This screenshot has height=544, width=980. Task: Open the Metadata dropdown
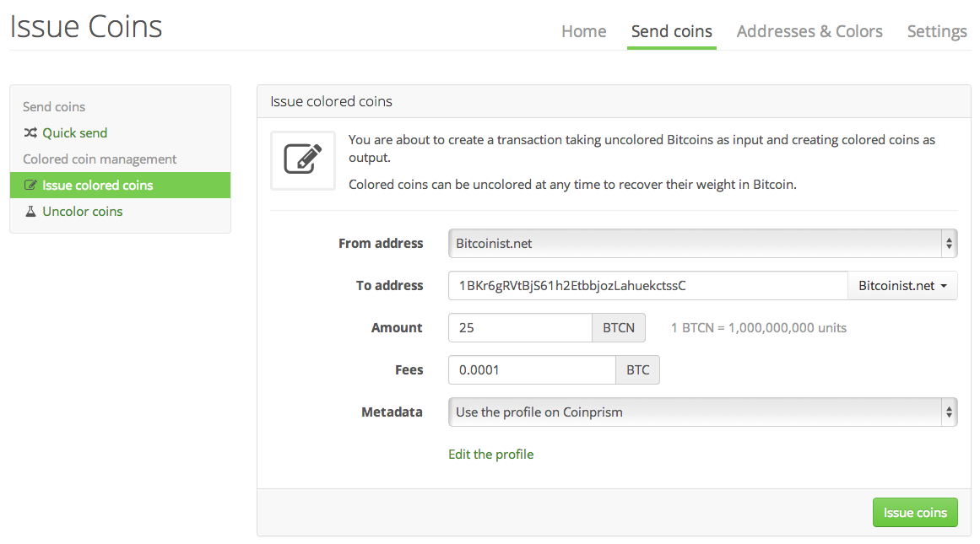point(702,412)
